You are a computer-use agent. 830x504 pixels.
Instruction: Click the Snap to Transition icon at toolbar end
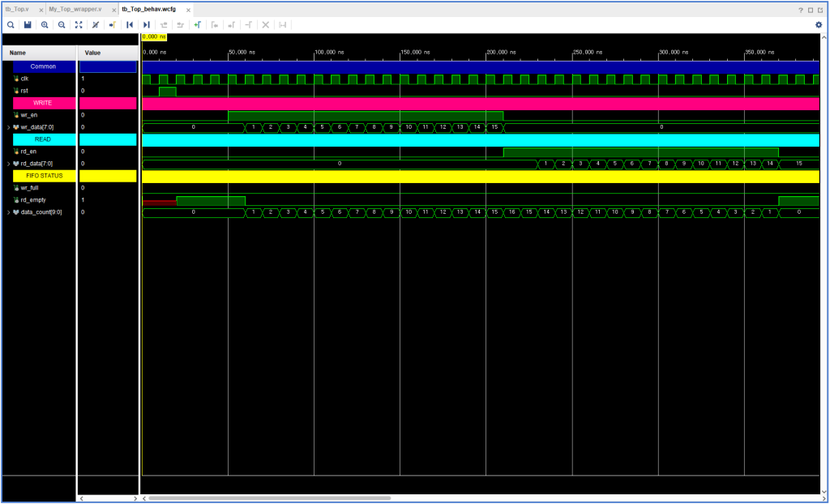tap(283, 25)
